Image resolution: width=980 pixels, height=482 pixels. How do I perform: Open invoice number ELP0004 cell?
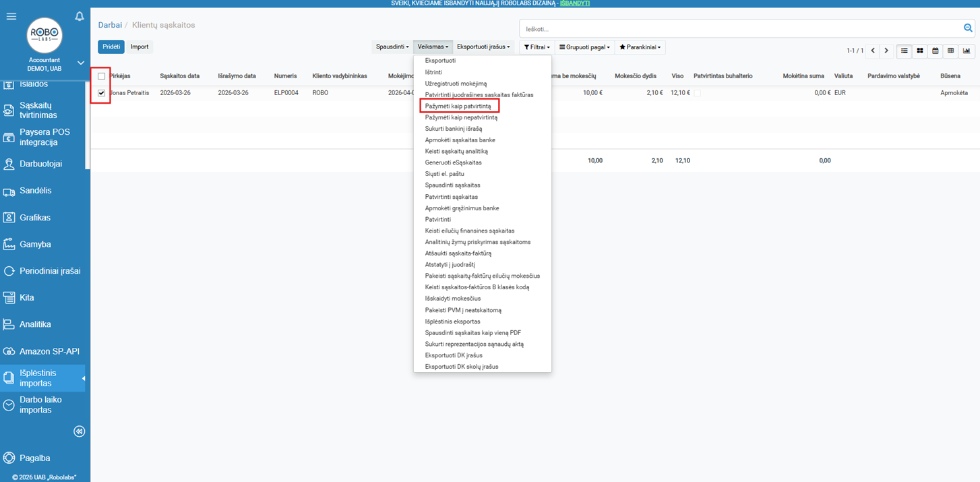pyautogui.click(x=286, y=93)
